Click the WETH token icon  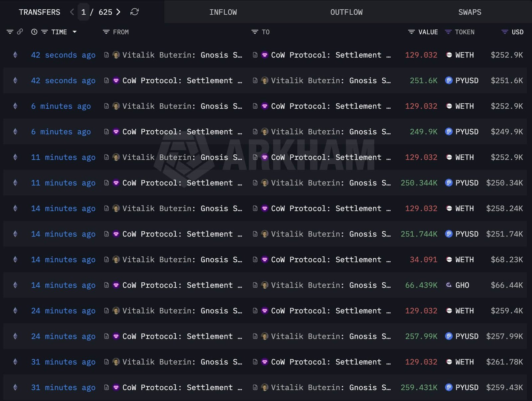[449, 55]
